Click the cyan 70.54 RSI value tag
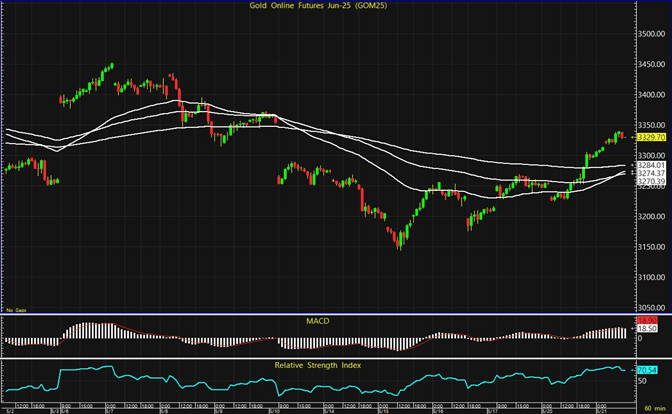The image size is (672, 414). [646, 371]
